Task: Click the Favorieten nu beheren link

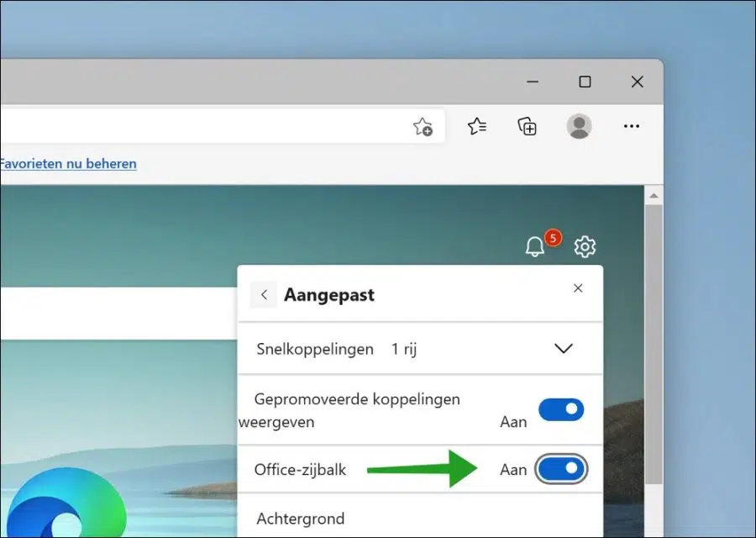Action: 68,164
